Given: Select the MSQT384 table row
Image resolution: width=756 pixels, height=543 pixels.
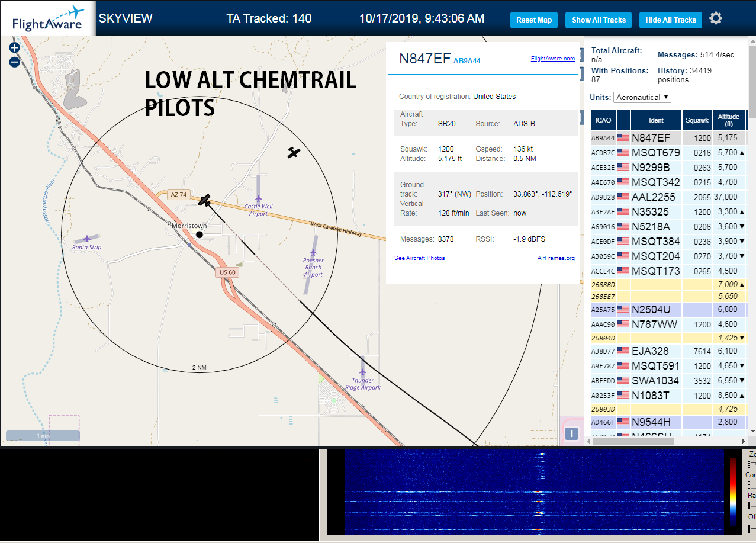Looking at the screenshot, I should click(668, 241).
